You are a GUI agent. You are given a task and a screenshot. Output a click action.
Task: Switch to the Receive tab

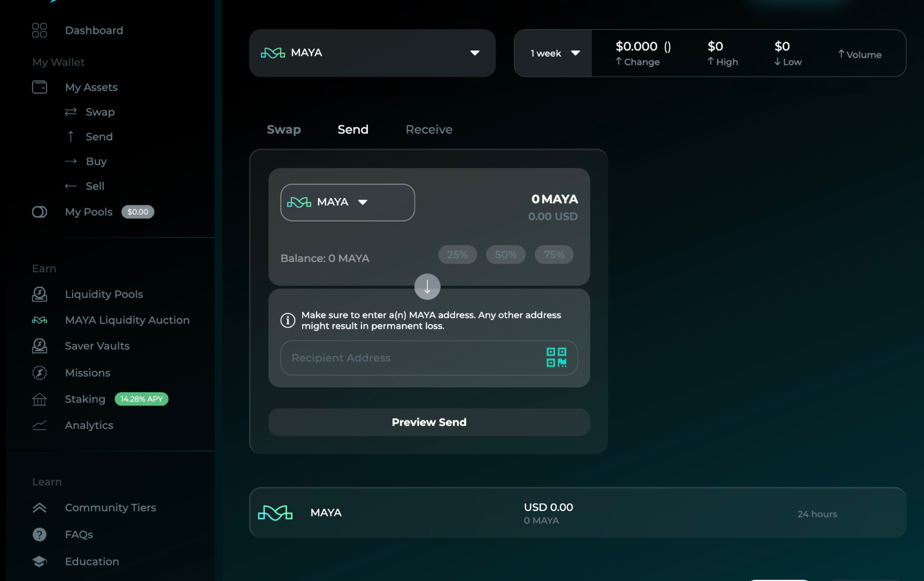[x=429, y=129]
